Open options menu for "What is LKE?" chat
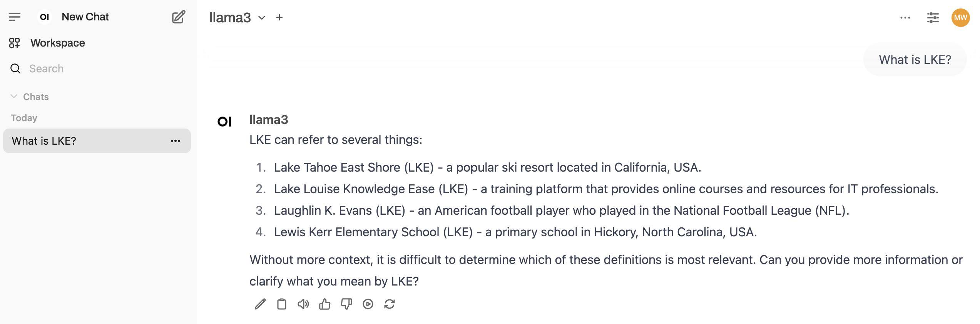This screenshot has height=324, width=980. pyautogui.click(x=176, y=141)
